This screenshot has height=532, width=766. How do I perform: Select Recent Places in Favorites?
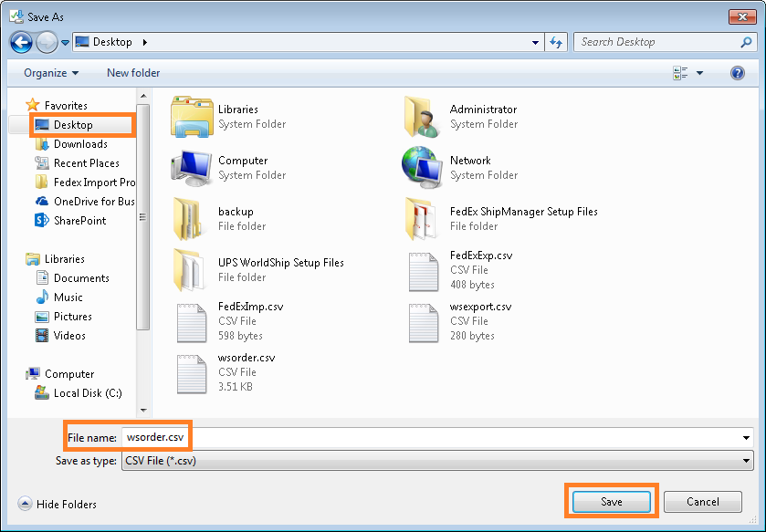coord(78,163)
